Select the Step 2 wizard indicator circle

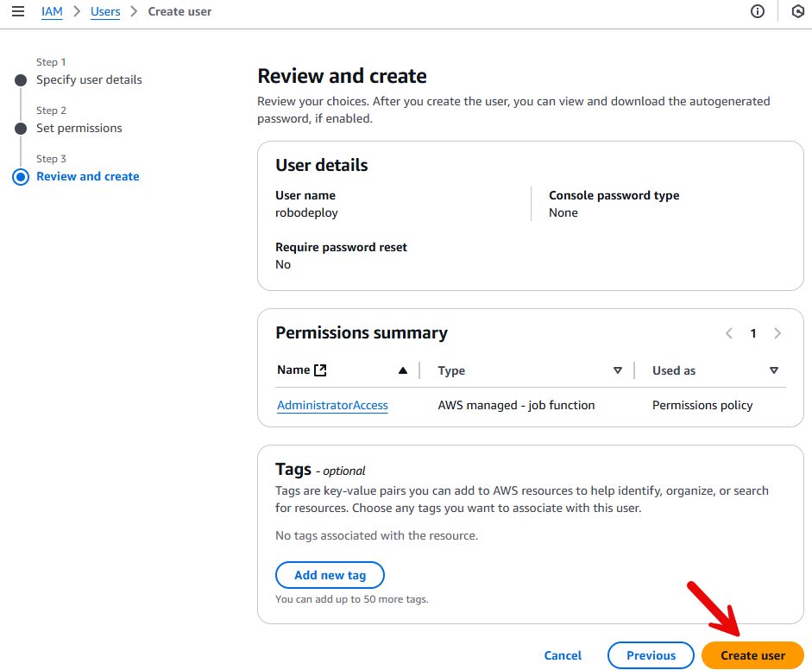21,129
